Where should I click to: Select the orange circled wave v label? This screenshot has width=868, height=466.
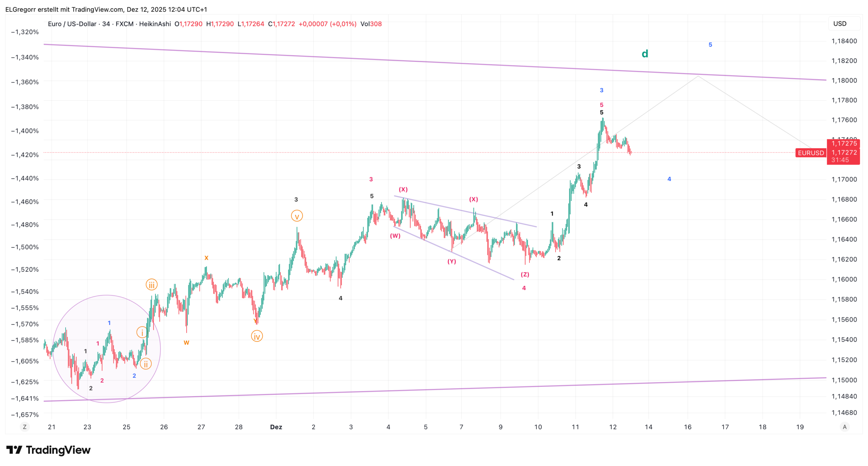[x=297, y=216]
